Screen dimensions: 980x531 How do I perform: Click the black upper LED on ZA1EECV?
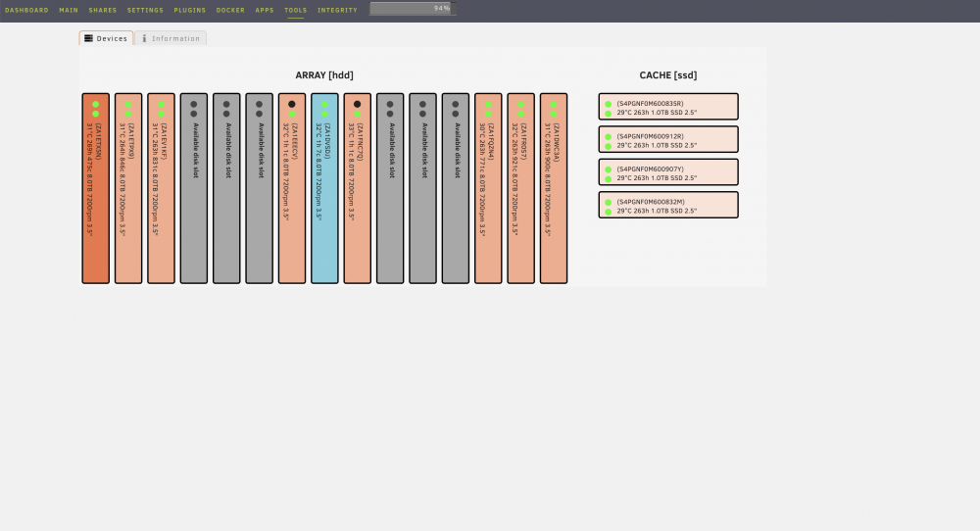(x=292, y=104)
